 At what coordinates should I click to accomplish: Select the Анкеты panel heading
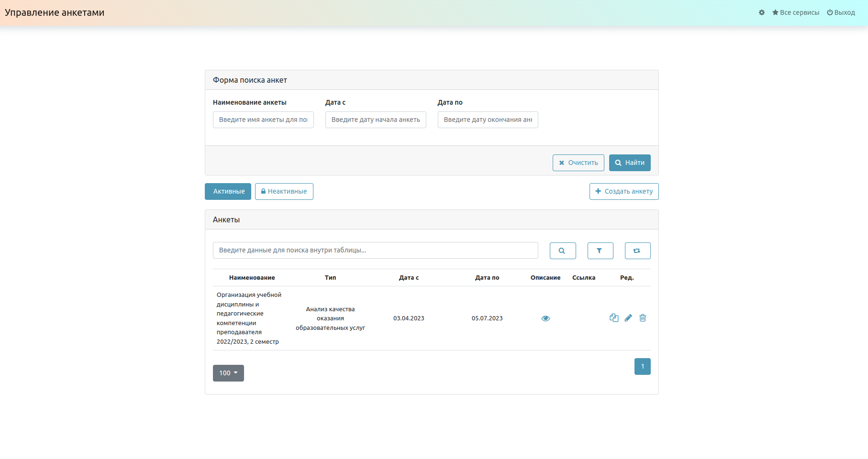click(226, 219)
